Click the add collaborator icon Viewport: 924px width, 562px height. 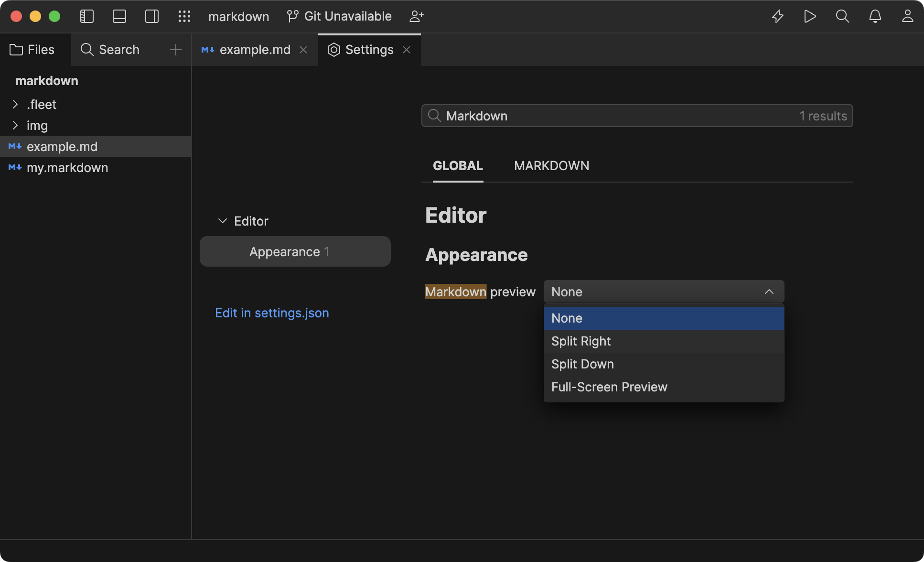pyautogui.click(x=417, y=16)
